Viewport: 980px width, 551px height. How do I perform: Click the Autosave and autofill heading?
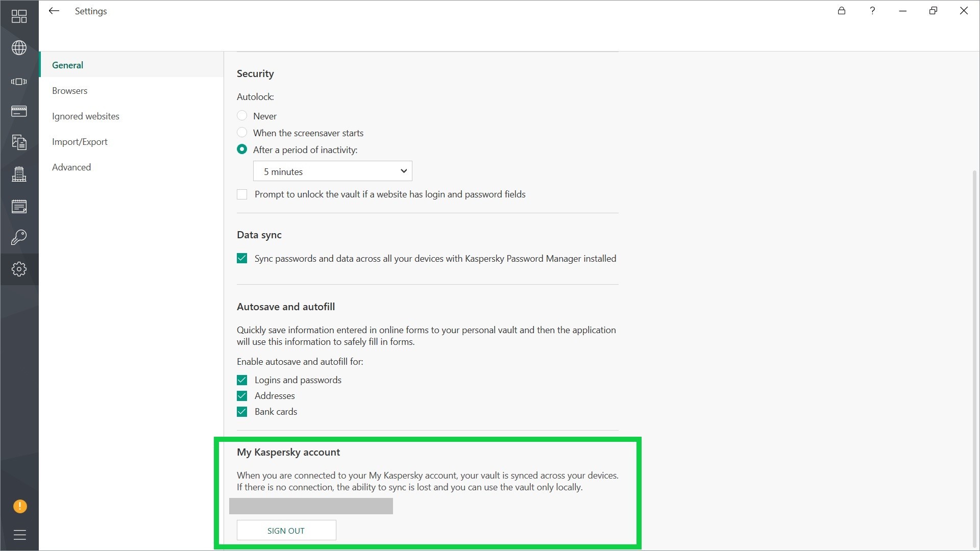(x=286, y=307)
